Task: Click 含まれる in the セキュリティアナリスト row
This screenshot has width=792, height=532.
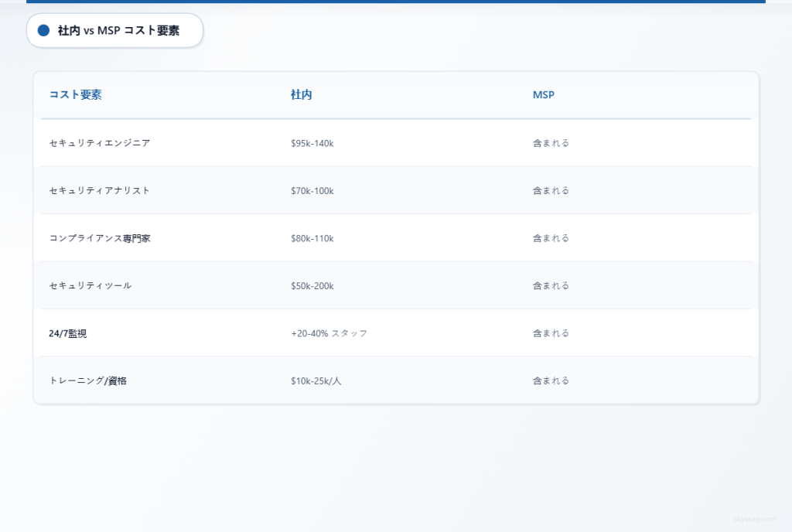Action: 551,191
